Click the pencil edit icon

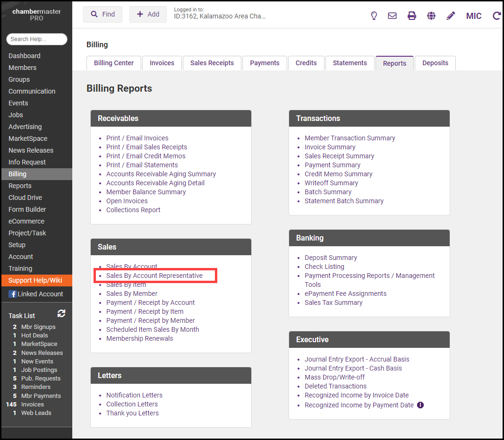[x=451, y=16]
